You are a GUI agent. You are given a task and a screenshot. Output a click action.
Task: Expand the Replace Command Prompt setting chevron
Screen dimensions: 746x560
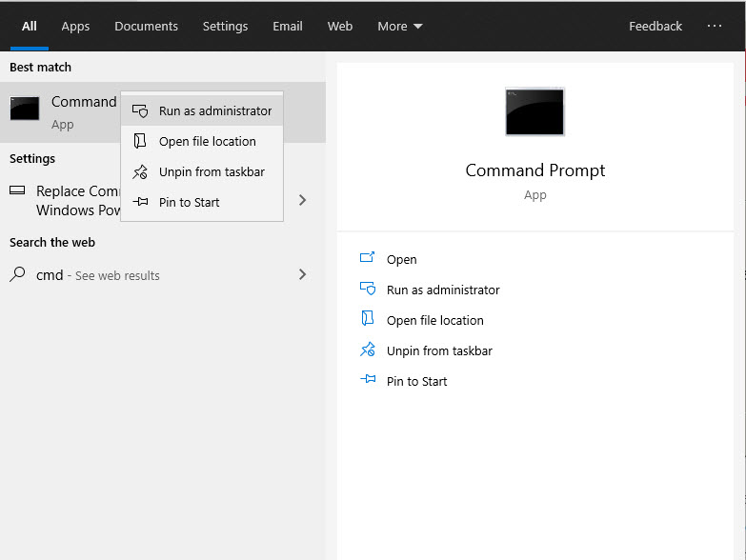tap(303, 200)
